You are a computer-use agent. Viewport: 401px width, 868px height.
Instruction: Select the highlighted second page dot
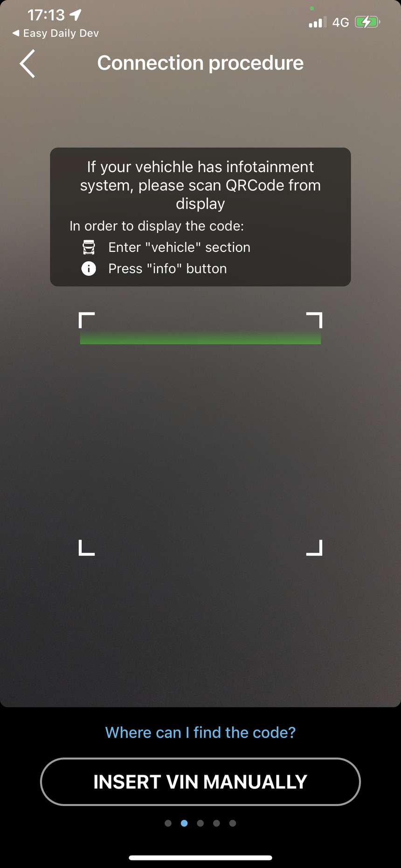[x=184, y=823]
